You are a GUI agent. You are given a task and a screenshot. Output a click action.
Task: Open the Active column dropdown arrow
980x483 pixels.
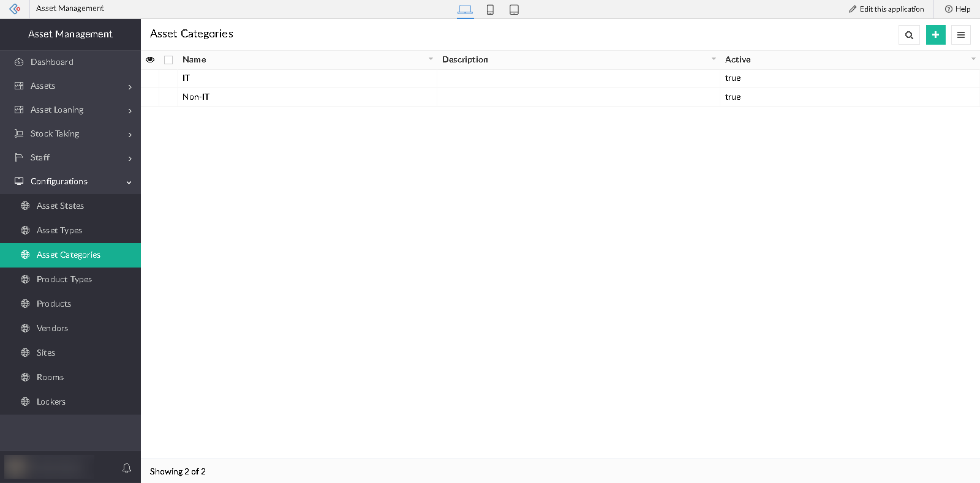pos(973,59)
